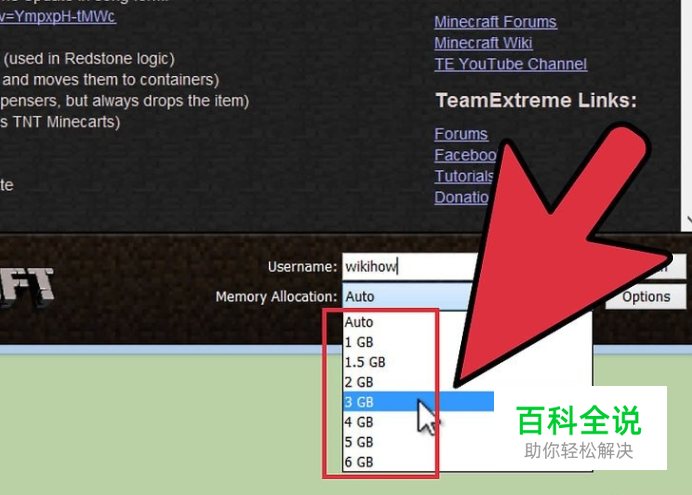Screen dimensions: 692x495
Task: Click the 'and moves them to containers)' text
Action: click(x=111, y=79)
